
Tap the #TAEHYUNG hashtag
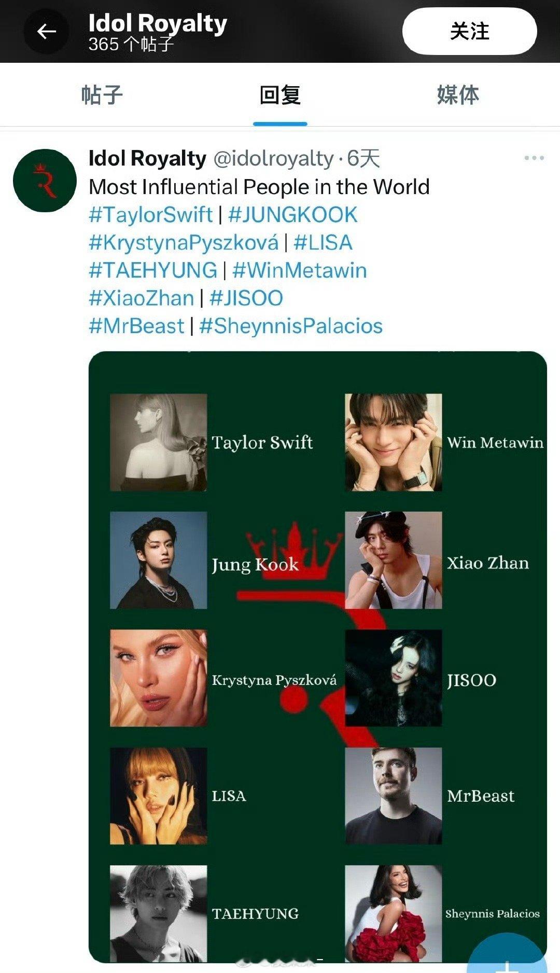click(x=153, y=270)
